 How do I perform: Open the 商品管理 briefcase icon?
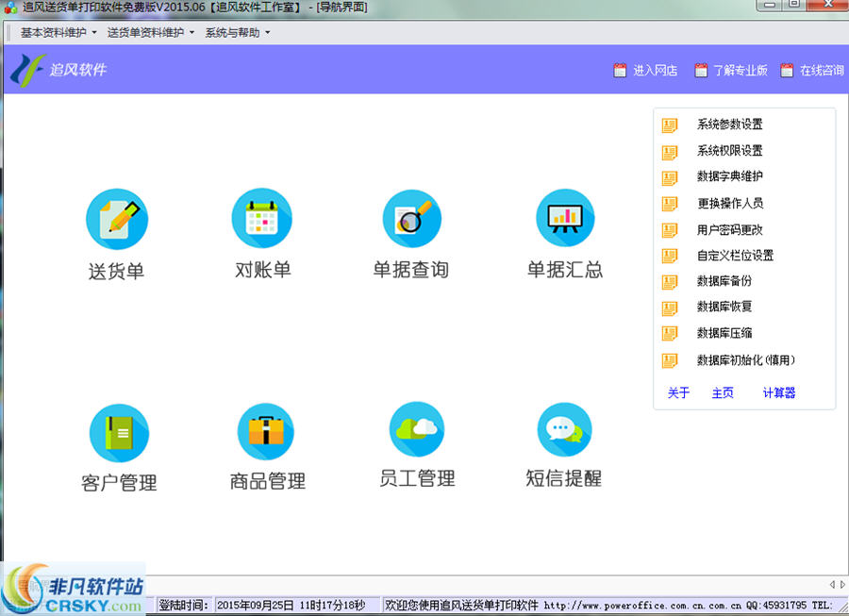[266, 432]
